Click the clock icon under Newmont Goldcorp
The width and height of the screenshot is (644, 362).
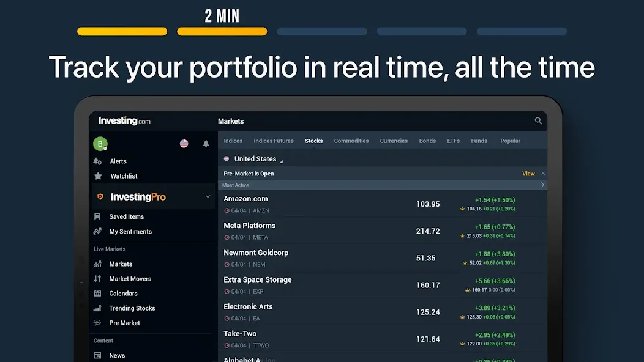click(227, 265)
